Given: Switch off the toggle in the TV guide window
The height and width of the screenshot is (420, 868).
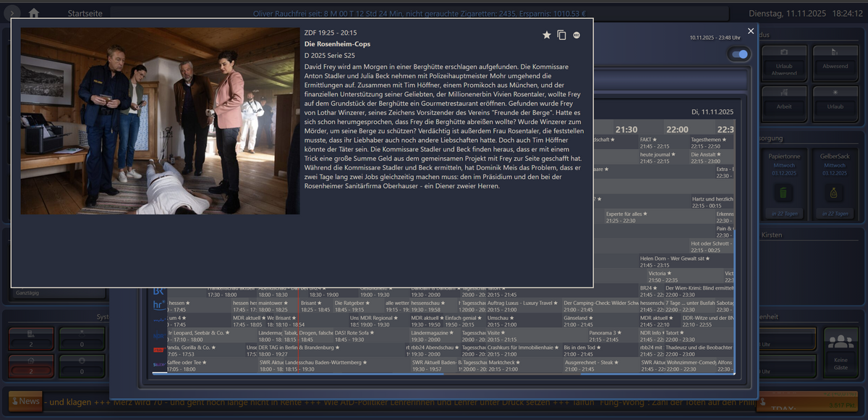Looking at the screenshot, I should pyautogui.click(x=739, y=54).
